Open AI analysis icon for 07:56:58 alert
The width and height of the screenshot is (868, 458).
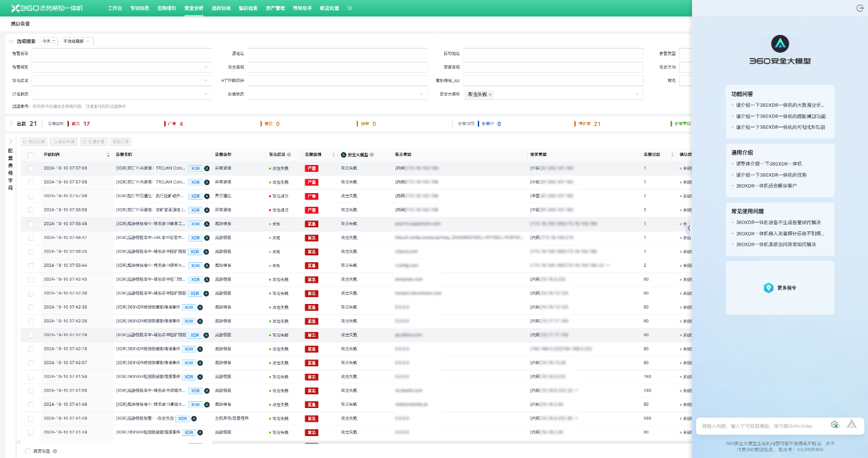(207, 209)
